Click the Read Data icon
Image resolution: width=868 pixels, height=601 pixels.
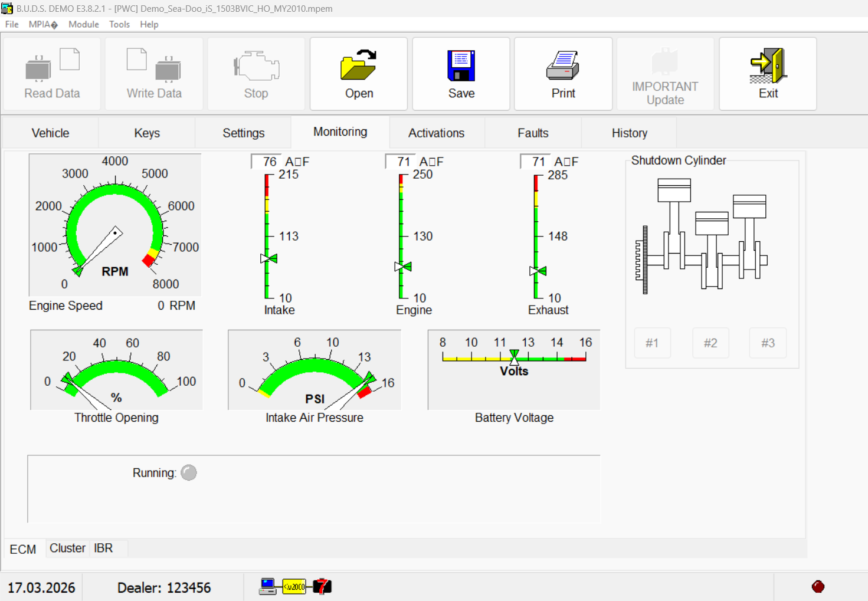[52, 65]
